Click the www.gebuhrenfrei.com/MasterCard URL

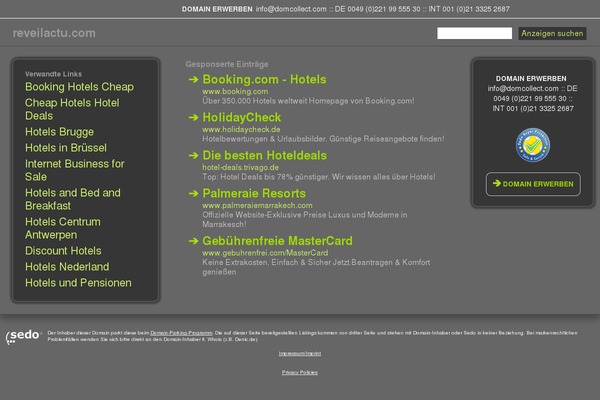[265, 253]
